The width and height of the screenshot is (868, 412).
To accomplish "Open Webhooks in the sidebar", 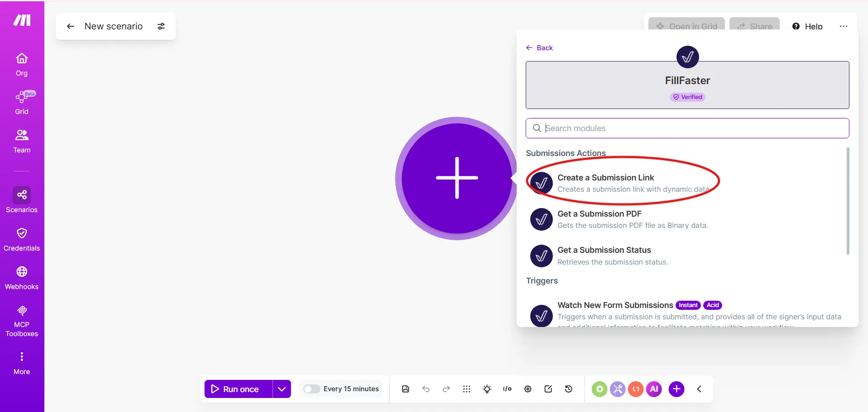I will [x=22, y=278].
